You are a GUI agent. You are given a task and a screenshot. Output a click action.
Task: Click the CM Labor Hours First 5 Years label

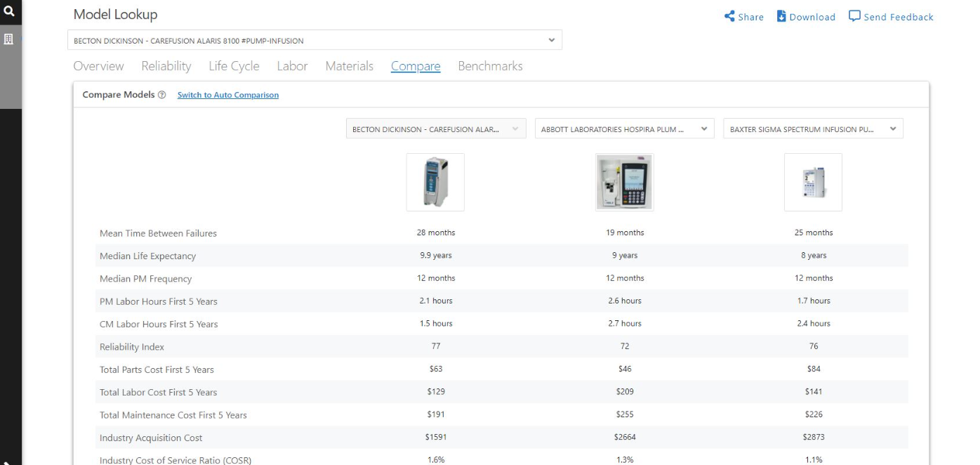[x=159, y=324]
